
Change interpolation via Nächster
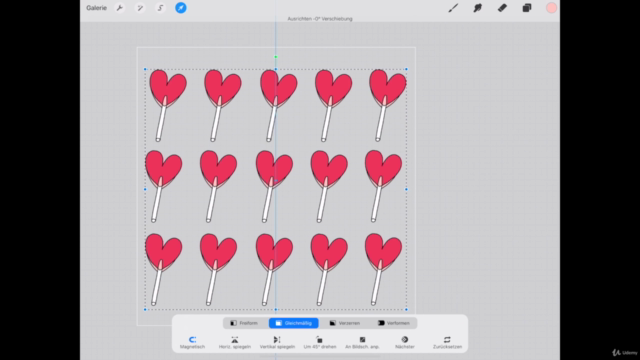tap(405, 342)
